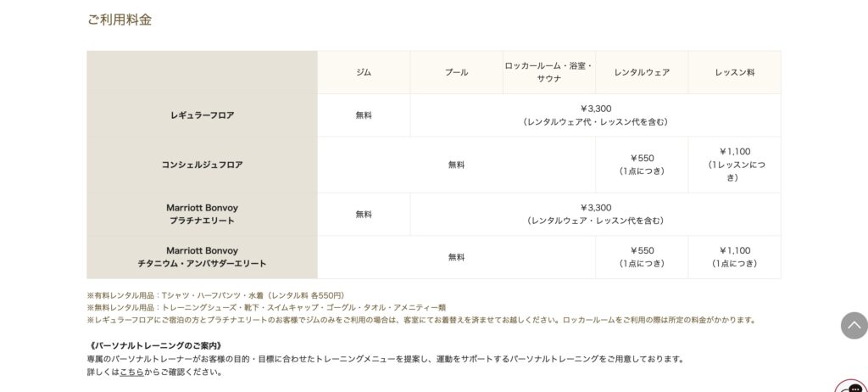Click the 無料 gym cell for レギュラーフロア

point(364,115)
